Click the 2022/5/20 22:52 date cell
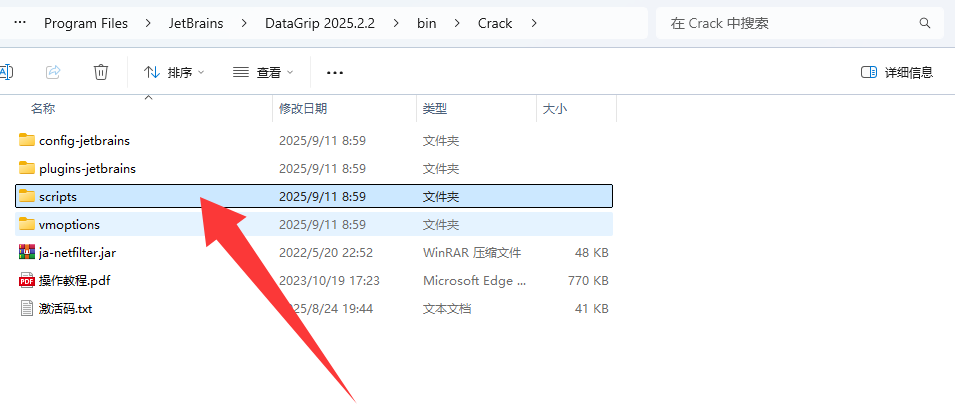 (325, 252)
